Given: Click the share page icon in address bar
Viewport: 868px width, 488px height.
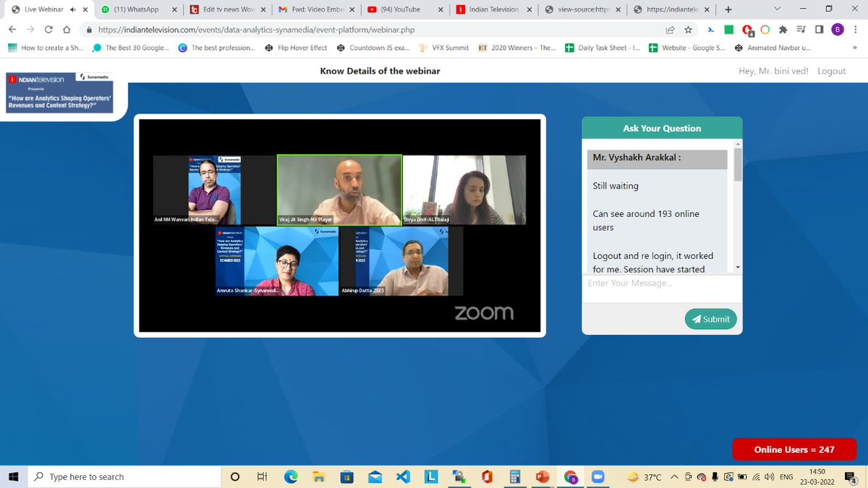Looking at the screenshot, I should 671,30.
